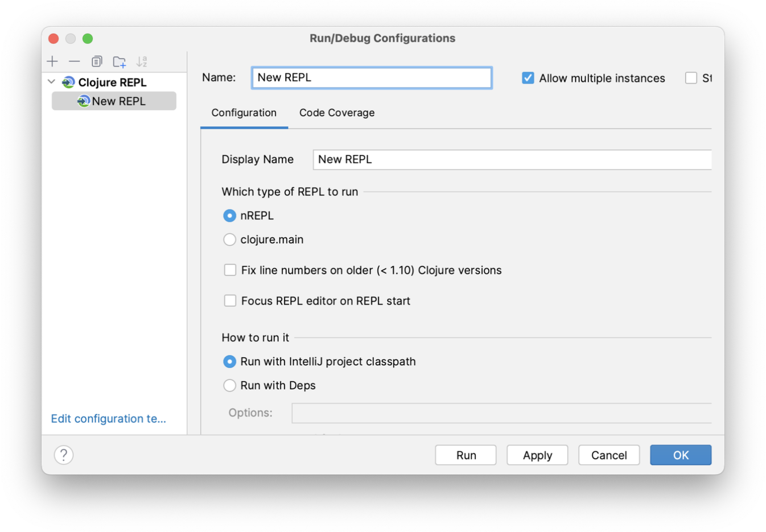This screenshot has width=766, height=532.
Task: Click the Run button
Action: (x=466, y=455)
